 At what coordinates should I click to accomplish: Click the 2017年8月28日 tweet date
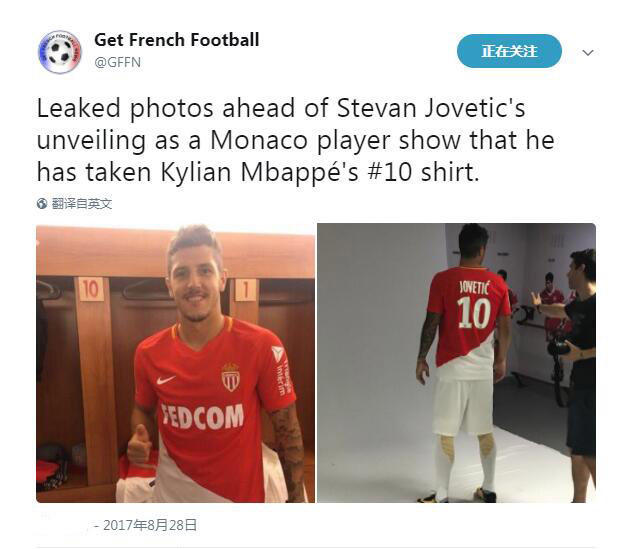[150, 525]
